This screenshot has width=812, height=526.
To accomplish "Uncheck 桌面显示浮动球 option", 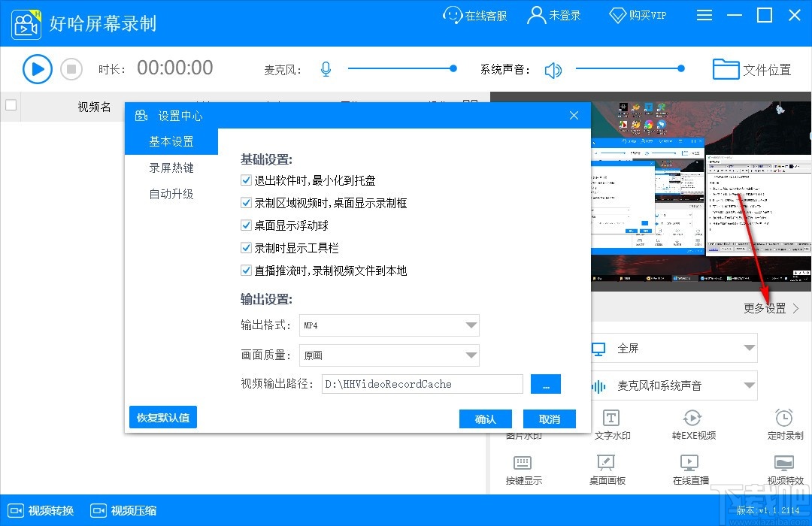I will [x=245, y=225].
